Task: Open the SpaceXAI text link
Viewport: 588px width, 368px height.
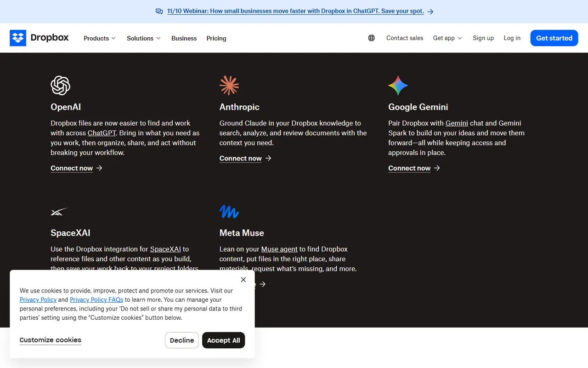Action: coord(165,249)
